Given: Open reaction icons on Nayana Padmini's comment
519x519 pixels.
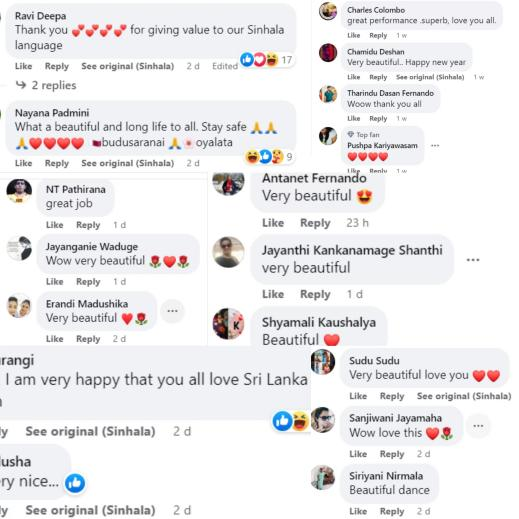Looking at the screenshot, I should (269, 157).
